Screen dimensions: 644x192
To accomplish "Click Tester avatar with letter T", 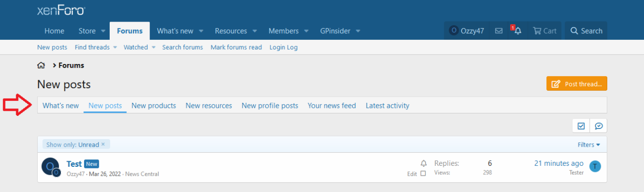I will pyautogui.click(x=595, y=166).
